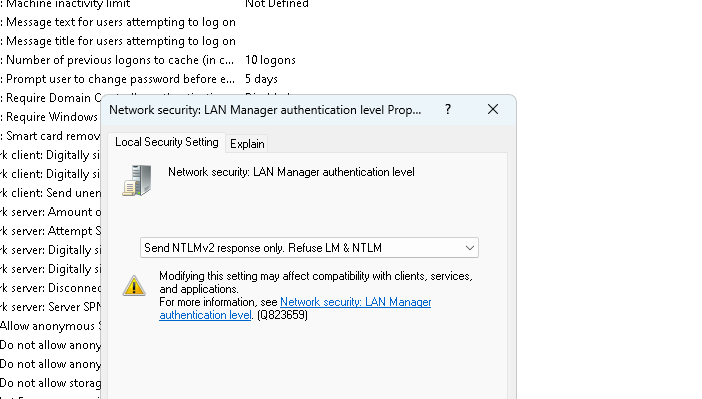
Task: Click the '5 days' setting value
Action: (x=261, y=79)
